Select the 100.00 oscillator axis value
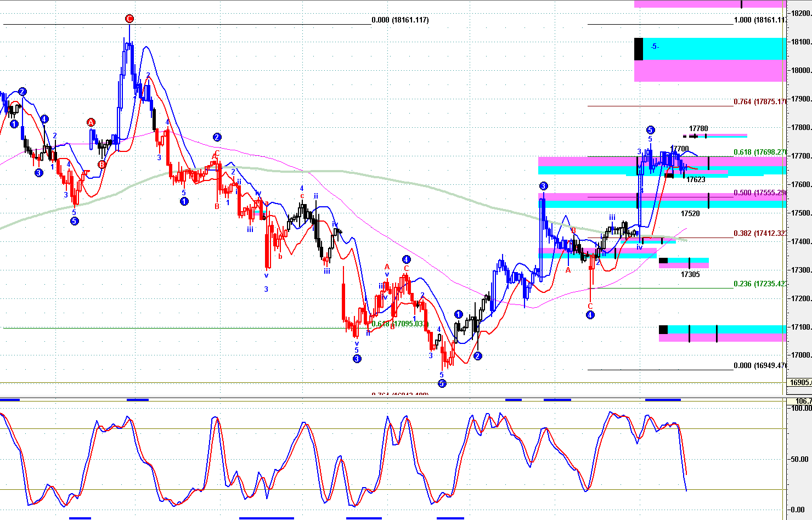The height and width of the screenshot is (520, 812). (801, 408)
